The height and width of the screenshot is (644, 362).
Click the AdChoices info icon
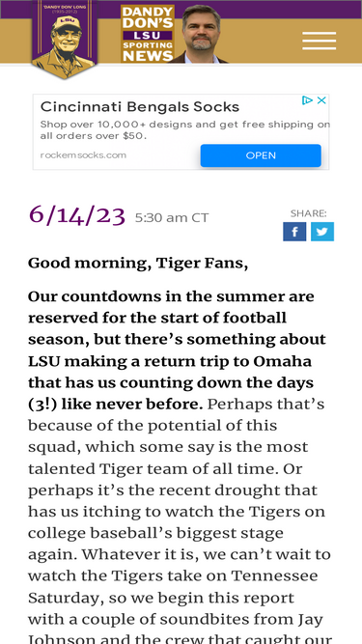pos(307,100)
